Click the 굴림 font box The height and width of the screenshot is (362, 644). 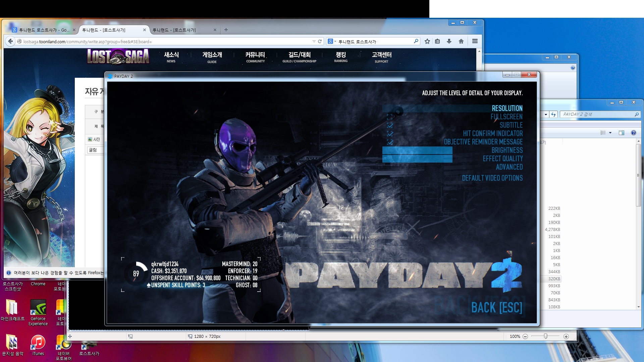95,150
